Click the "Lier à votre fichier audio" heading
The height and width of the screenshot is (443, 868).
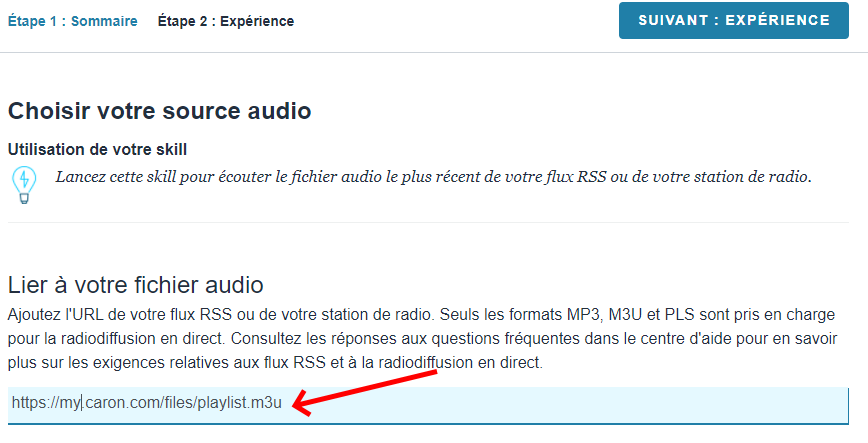click(x=135, y=284)
